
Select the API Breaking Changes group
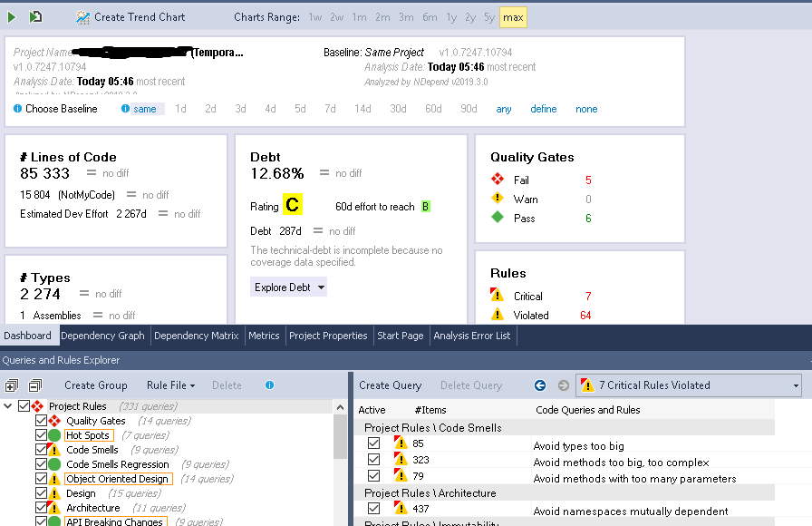tap(114, 521)
